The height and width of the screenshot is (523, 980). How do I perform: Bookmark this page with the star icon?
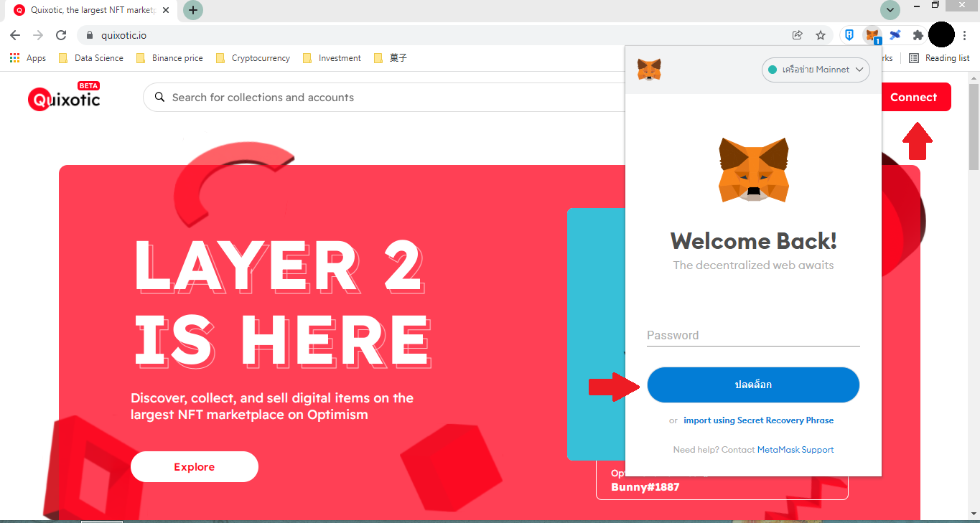pyautogui.click(x=821, y=35)
